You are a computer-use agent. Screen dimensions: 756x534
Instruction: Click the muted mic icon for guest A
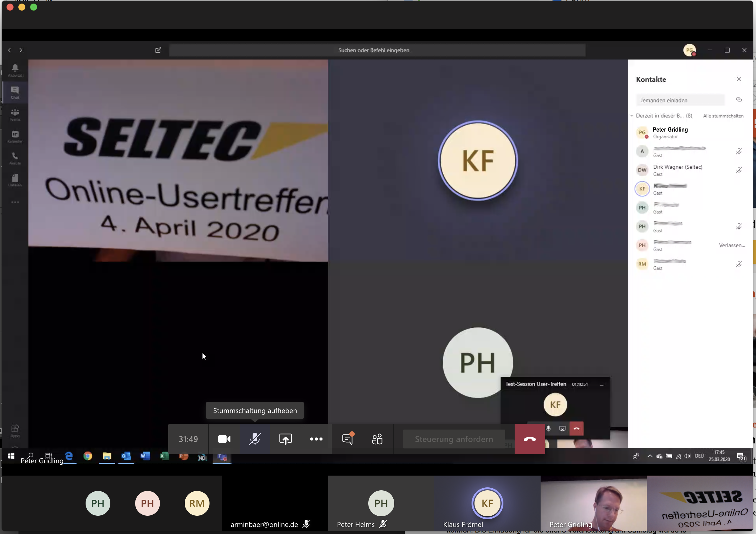(739, 151)
